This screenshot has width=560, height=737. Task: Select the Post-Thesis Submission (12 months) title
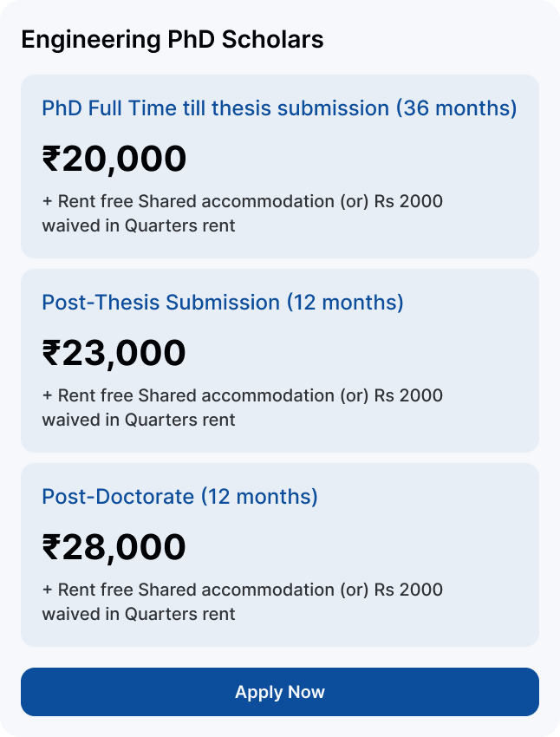pyautogui.click(x=223, y=303)
